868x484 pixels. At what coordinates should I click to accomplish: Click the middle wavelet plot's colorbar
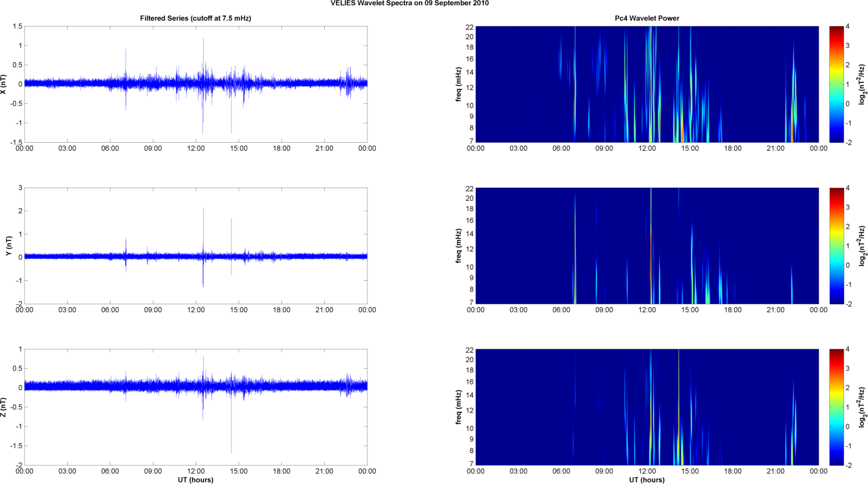(836, 246)
